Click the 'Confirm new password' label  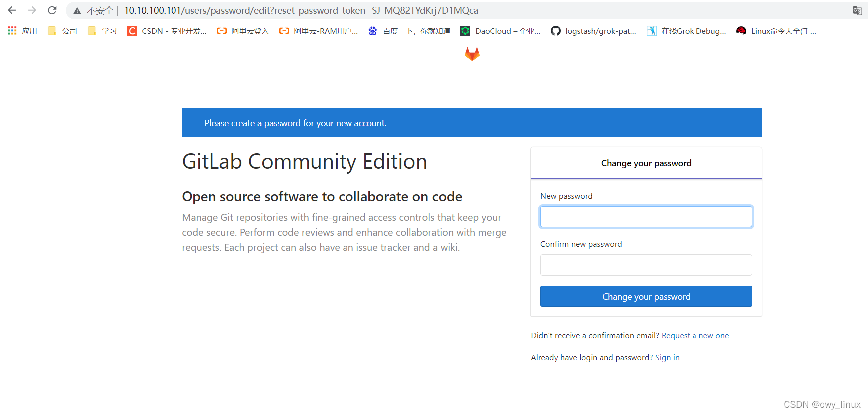[x=581, y=244]
